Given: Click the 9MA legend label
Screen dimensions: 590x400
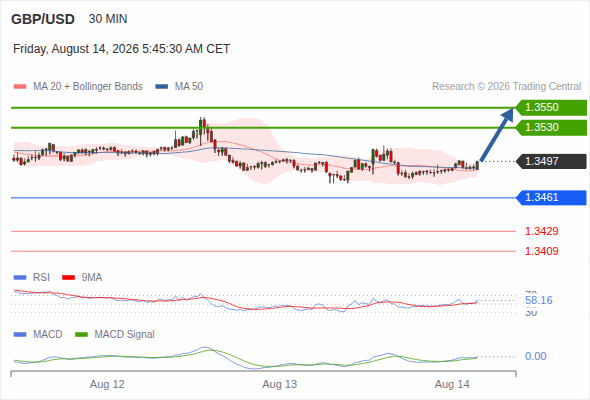Looking at the screenshot, I should click(x=92, y=277).
